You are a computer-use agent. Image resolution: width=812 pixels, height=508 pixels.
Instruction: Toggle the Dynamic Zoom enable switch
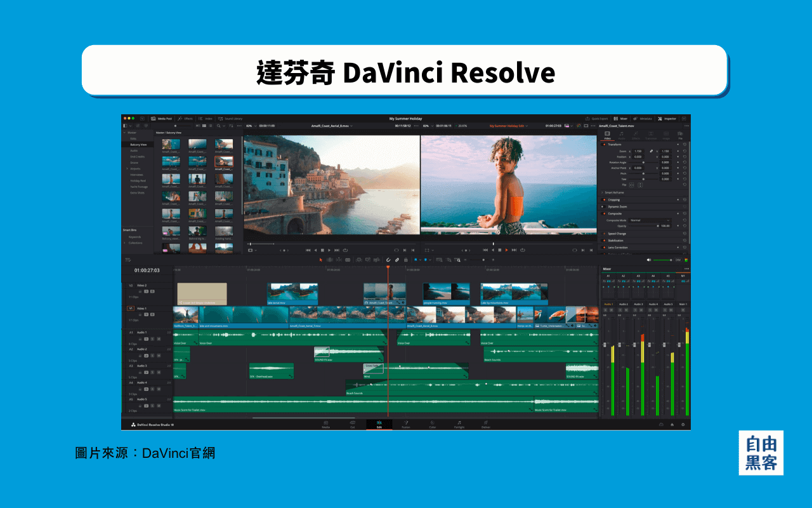coord(603,206)
